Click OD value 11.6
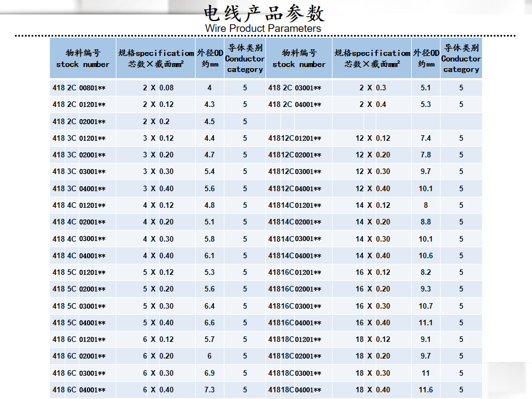 pyautogui.click(x=426, y=390)
